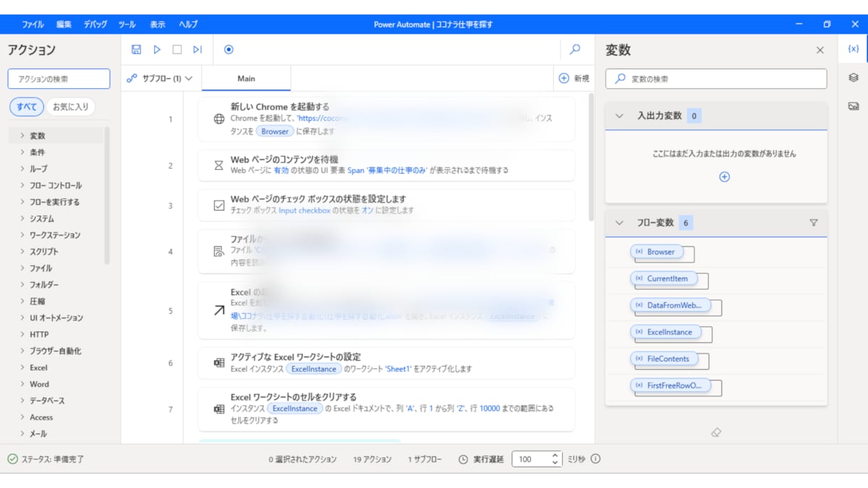Click the file icon of action 4

(x=219, y=251)
